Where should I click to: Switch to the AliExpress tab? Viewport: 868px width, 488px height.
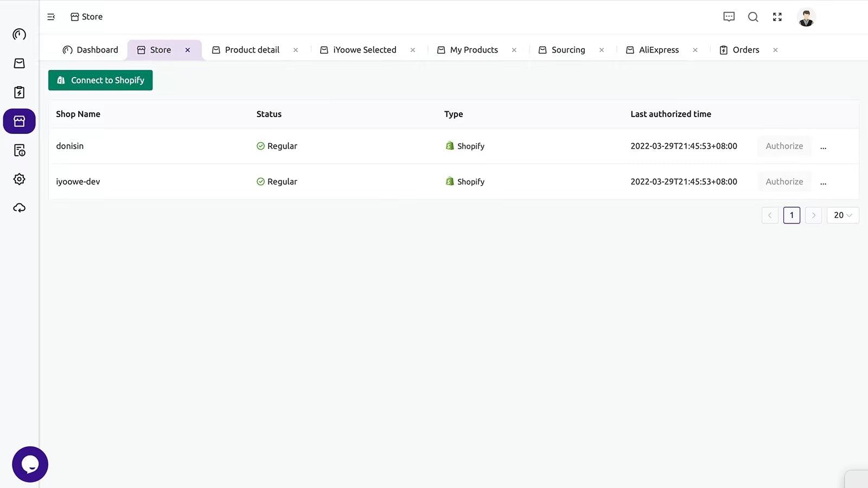659,50
